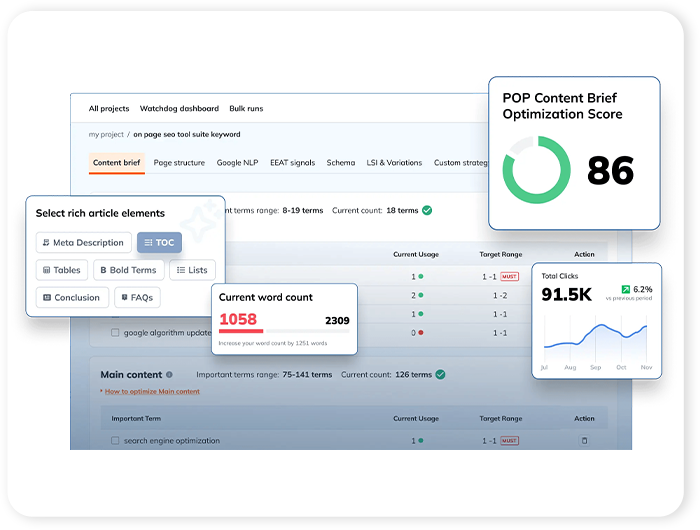The width and height of the screenshot is (700, 530).
Task: Click the Meta Description icon
Action: click(46, 242)
